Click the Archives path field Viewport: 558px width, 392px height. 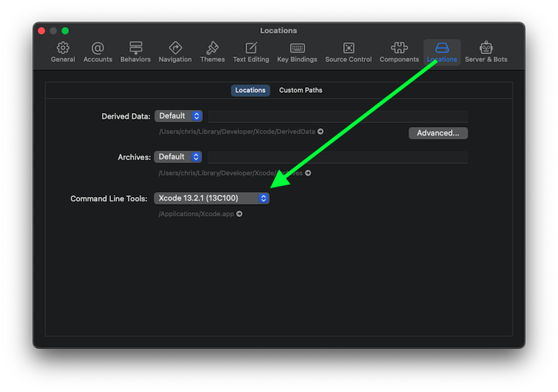[x=337, y=157]
